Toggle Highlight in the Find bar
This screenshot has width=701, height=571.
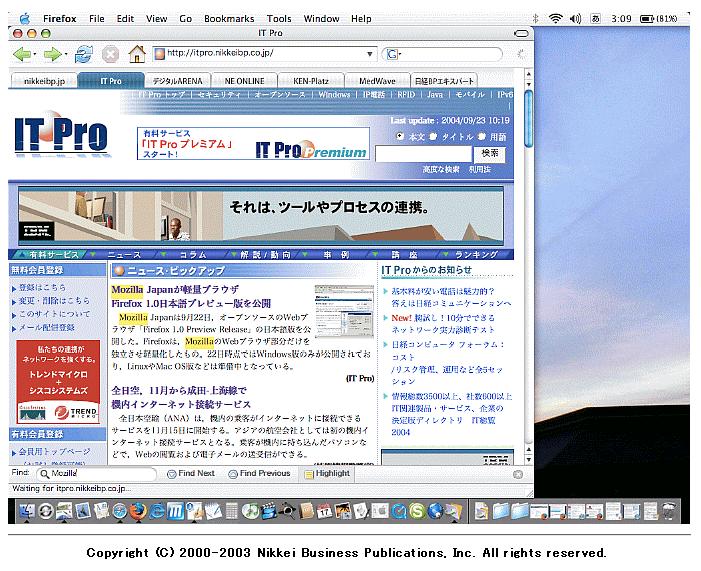[327, 474]
